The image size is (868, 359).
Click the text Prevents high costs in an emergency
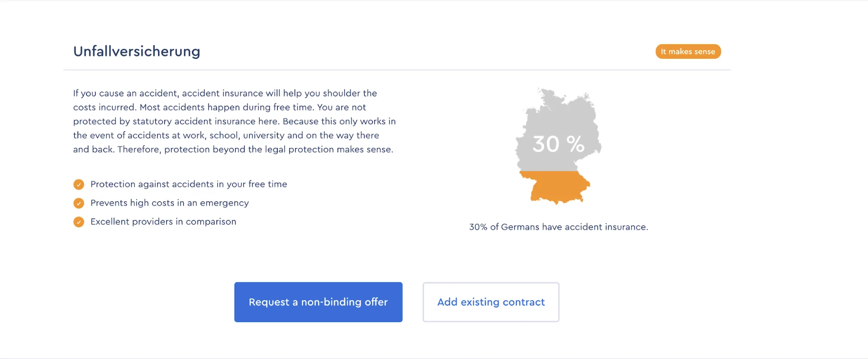(x=169, y=203)
